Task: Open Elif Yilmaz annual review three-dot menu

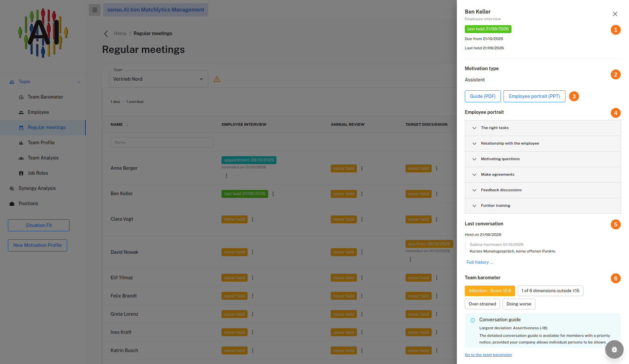Action: click(x=362, y=278)
